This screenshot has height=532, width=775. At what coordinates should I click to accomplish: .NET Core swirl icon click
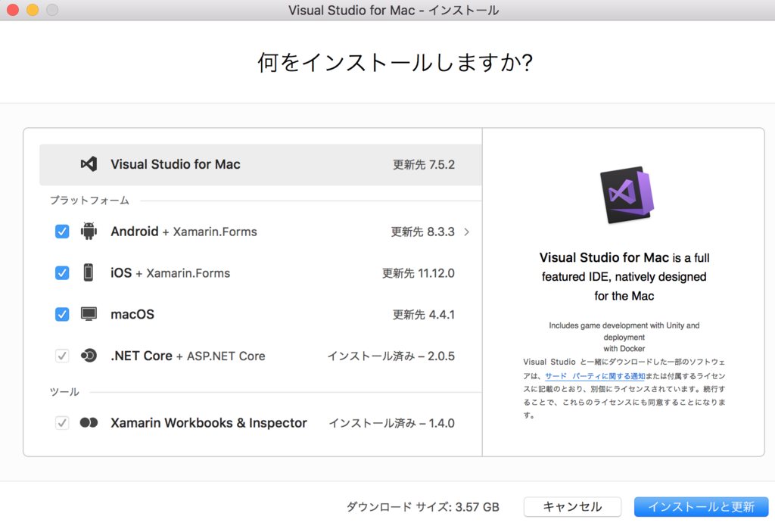(89, 356)
